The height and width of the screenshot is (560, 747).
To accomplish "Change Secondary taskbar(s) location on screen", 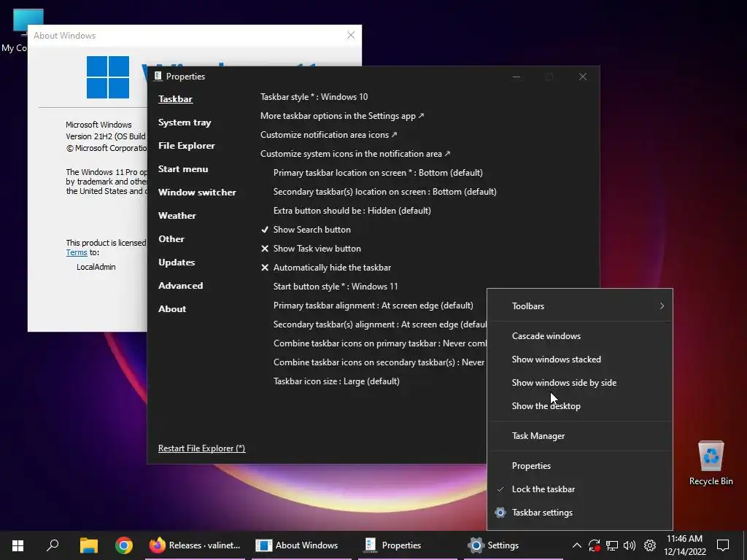I will (385, 192).
